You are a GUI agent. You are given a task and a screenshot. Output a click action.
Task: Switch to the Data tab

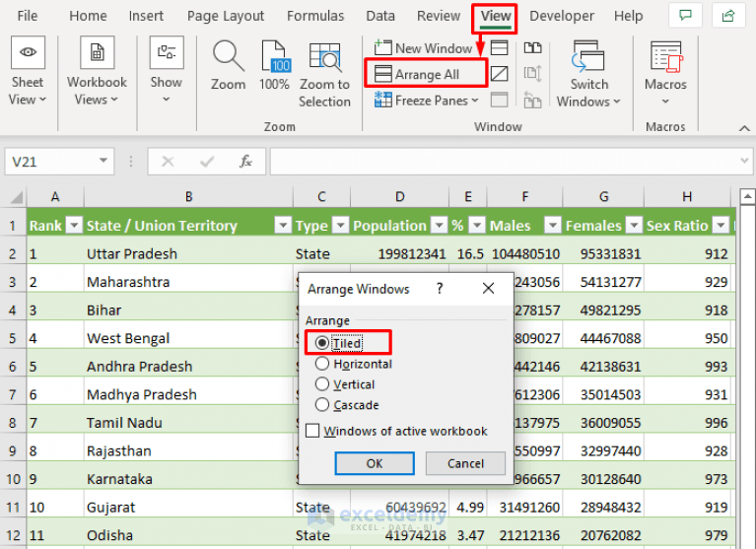pyautogui.click(x=379, y=16)
